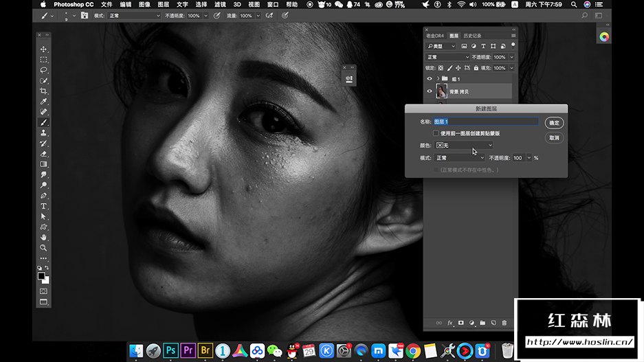This screenshot has height=362, width=644.
Task: Click the layer style fx icon
Action: (x=451, y=322)
